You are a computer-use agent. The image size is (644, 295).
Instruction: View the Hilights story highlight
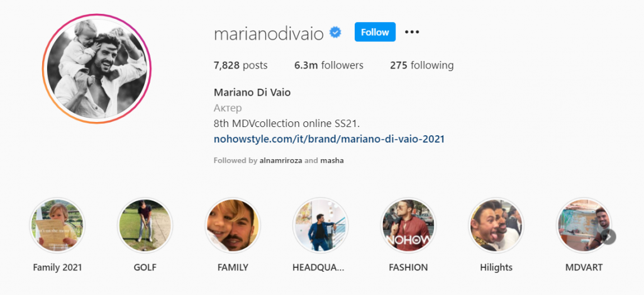[496, 225]
